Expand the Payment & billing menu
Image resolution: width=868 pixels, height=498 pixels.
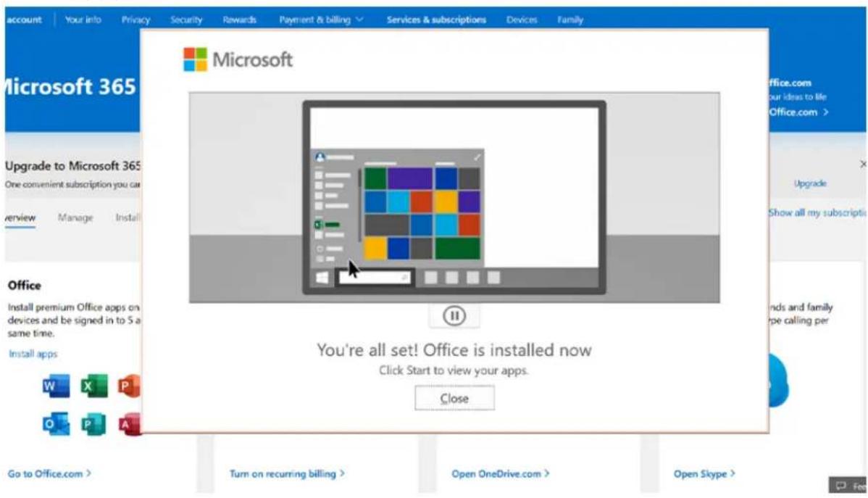(321, 20)
